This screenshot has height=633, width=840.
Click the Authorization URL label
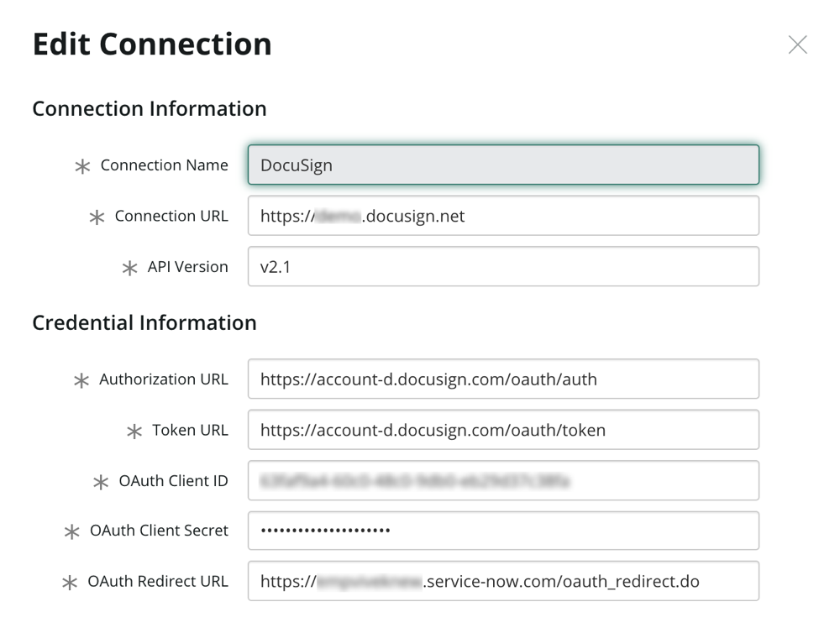pos(164,379)
